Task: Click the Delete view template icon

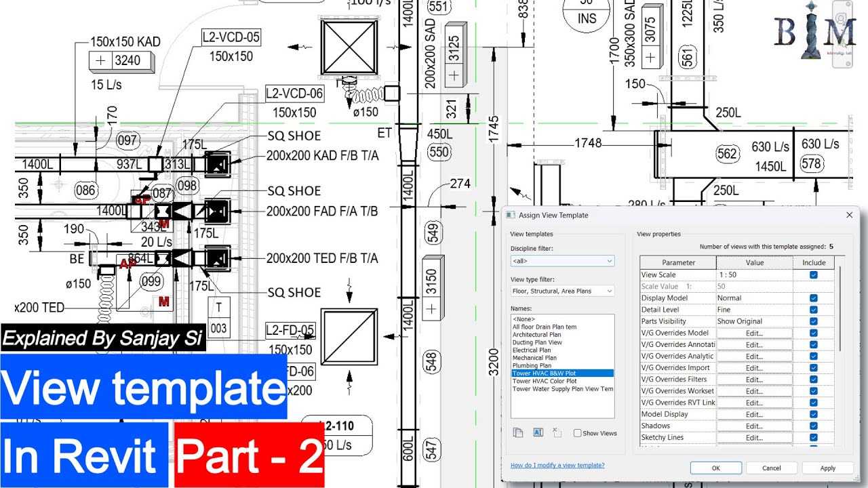Action: click(x=557, y=432)
